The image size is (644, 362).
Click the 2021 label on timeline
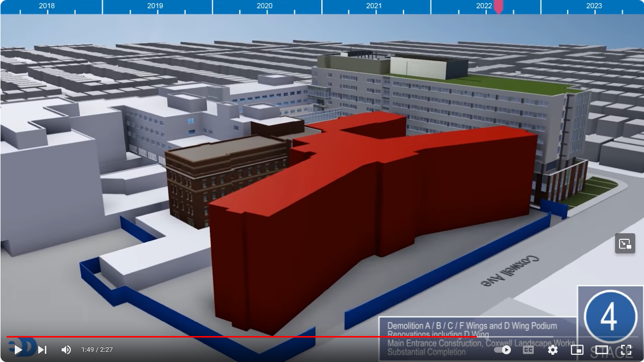tap(374, 6)
